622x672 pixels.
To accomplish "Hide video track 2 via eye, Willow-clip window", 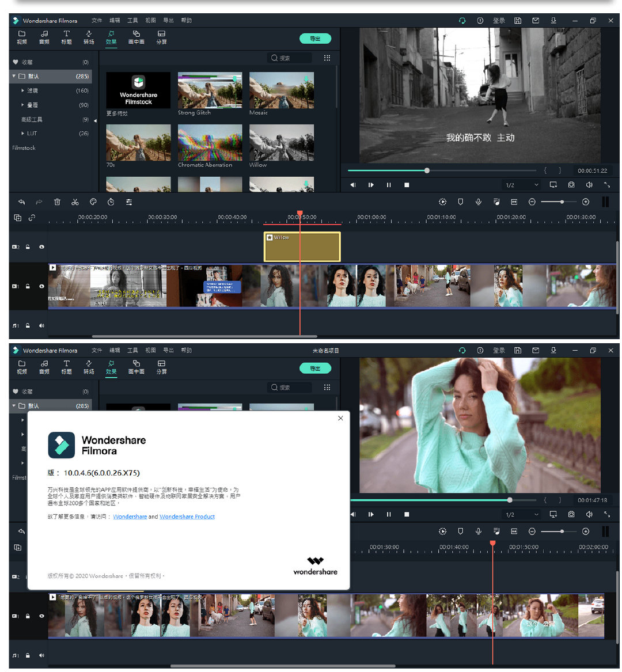I will (x=41, y=247).
